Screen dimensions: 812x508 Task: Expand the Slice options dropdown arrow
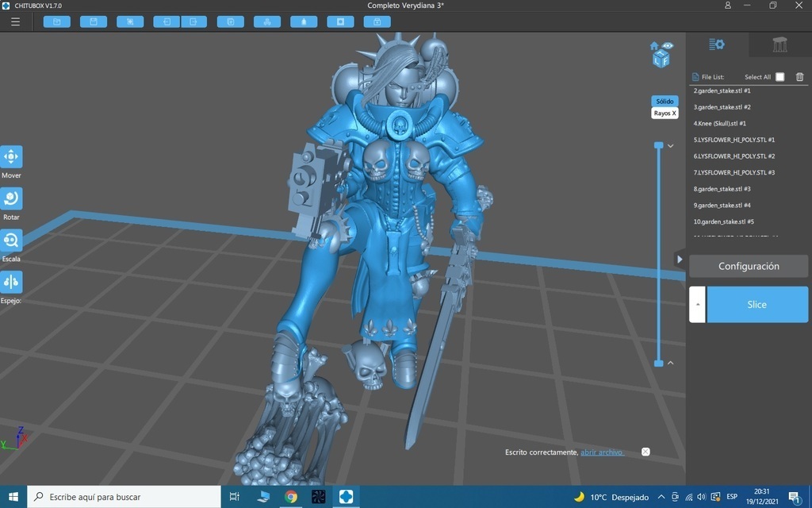coord(698,304)
